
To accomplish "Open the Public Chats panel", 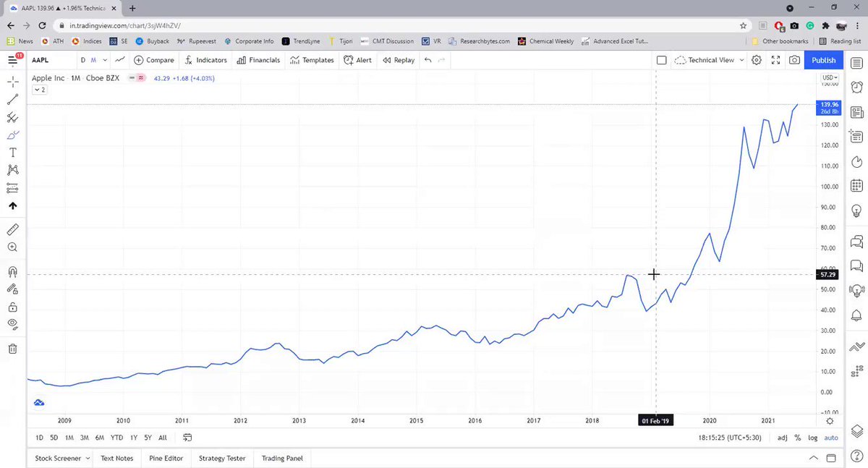I will [x=857, y=241].
